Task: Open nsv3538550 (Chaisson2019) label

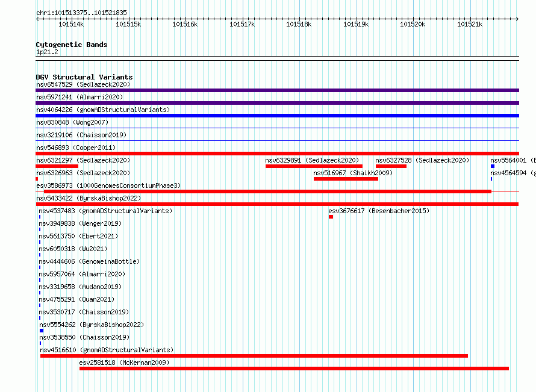Action: pyautogui.click(x=84, y=337)
